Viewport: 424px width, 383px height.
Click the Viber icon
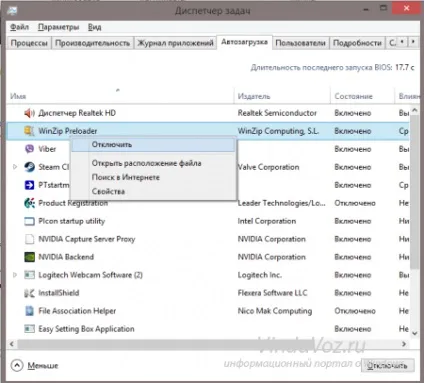29,149
